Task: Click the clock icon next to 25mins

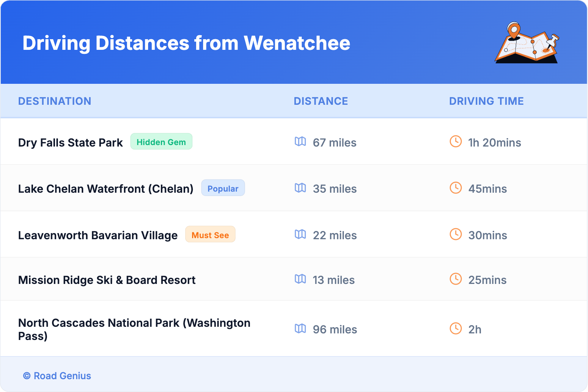Action: coord(456,279)
